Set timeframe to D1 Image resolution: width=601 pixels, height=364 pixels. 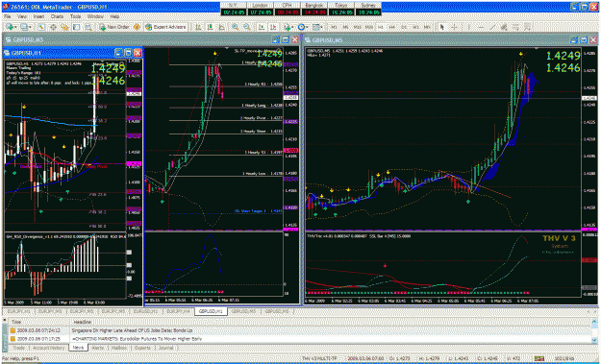pos(404,27)
